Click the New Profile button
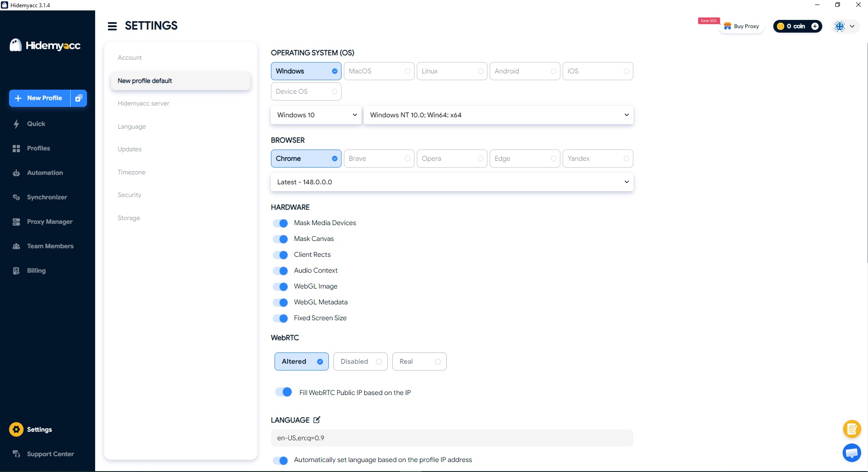The height and width of the screenshot is (472, 868). pyautogui.click(x=40, y=98)
